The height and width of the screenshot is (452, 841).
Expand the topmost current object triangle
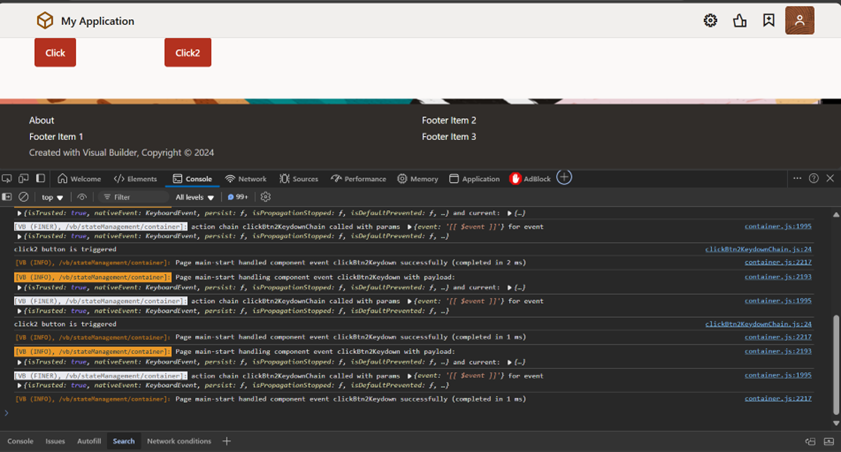pyautogui.click(x=510, y=213)
